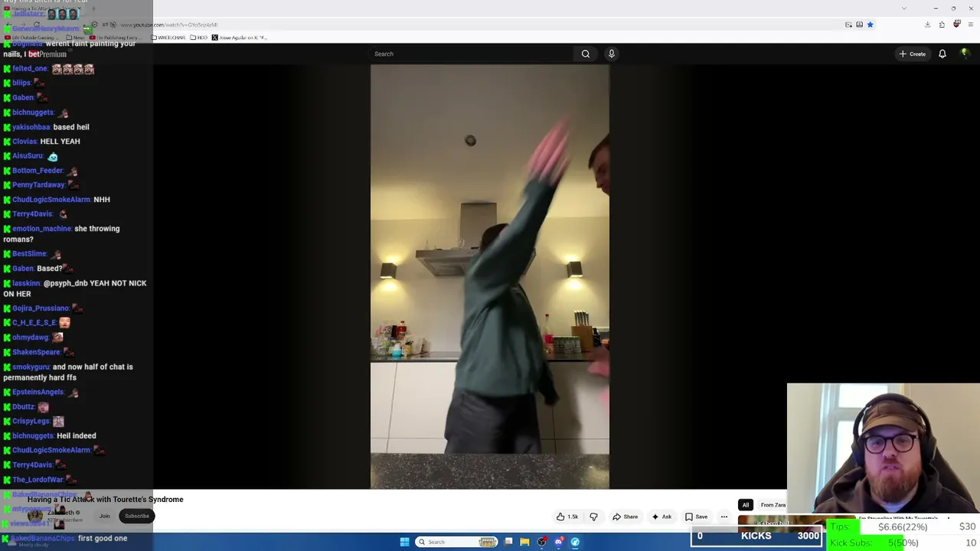Open the HDD bookmarks folder
The height and width of the screenshot is (551, 980).
coord(198,37)
